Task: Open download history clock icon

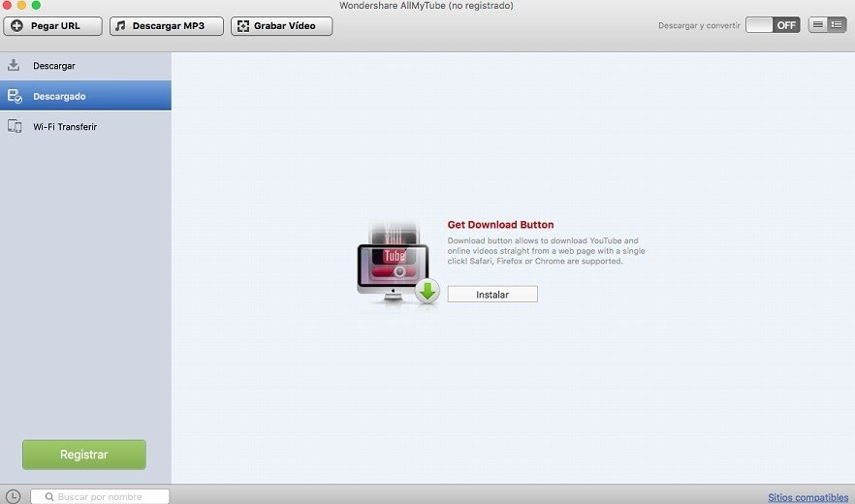Action: (x=14, y=496)
